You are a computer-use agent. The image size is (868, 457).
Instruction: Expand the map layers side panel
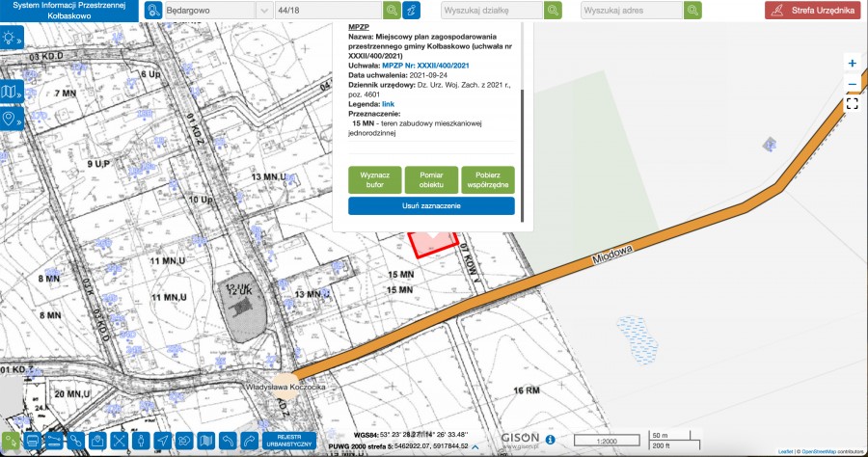pyautogui.click(x=12, y=92)
